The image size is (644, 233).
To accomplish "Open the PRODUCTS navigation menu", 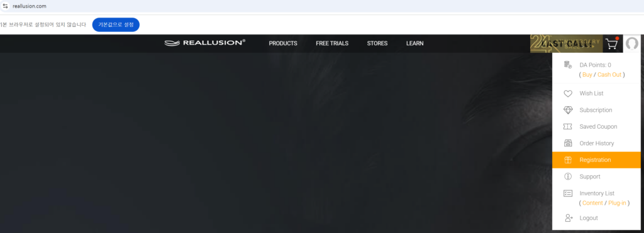I will coord(283,43).
